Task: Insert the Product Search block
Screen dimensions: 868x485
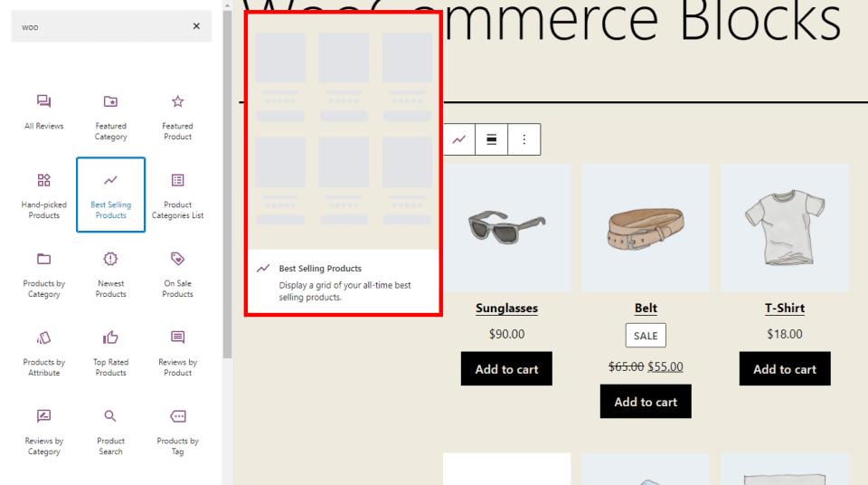Action: click(110, 431)
